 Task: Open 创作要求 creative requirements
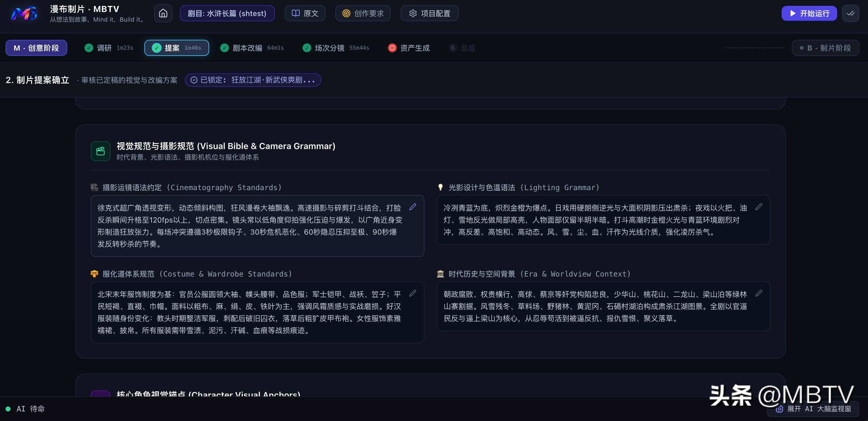(363, 14)
